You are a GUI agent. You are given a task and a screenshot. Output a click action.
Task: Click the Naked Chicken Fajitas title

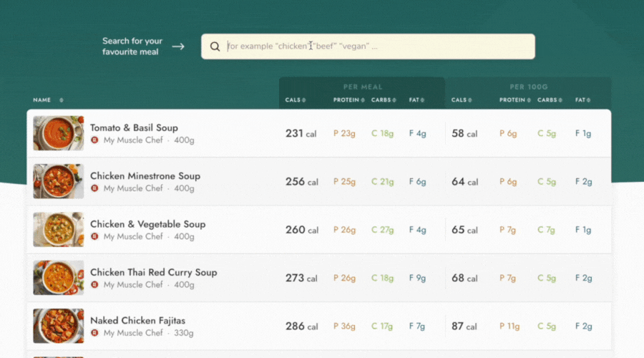pos(137,321)
